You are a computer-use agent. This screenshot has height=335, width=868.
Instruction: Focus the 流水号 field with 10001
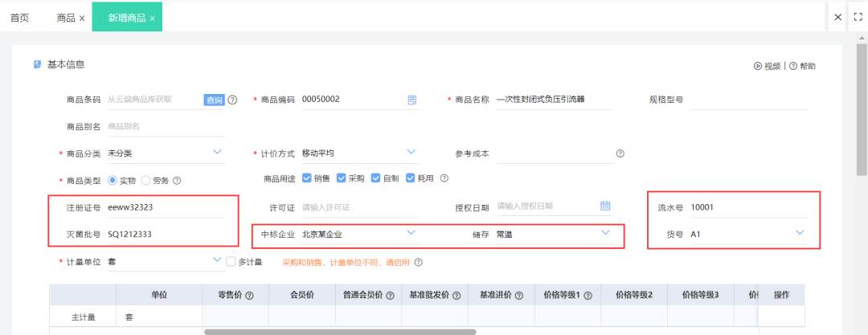[749, 207]
